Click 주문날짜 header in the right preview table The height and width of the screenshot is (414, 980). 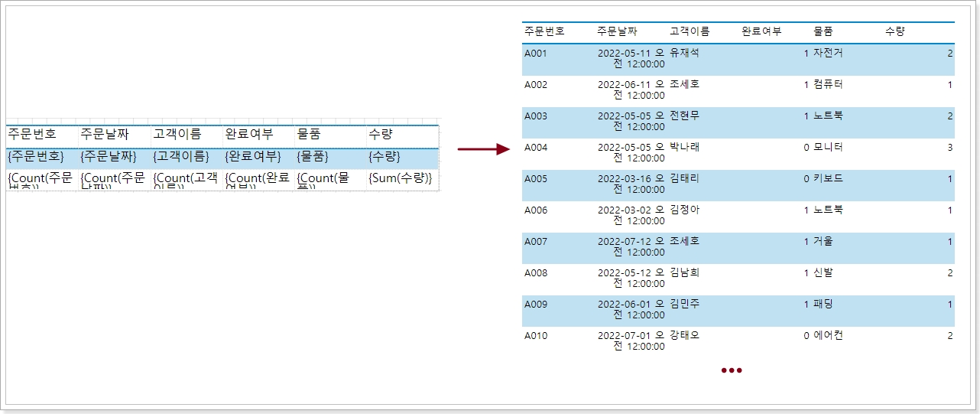618,31
